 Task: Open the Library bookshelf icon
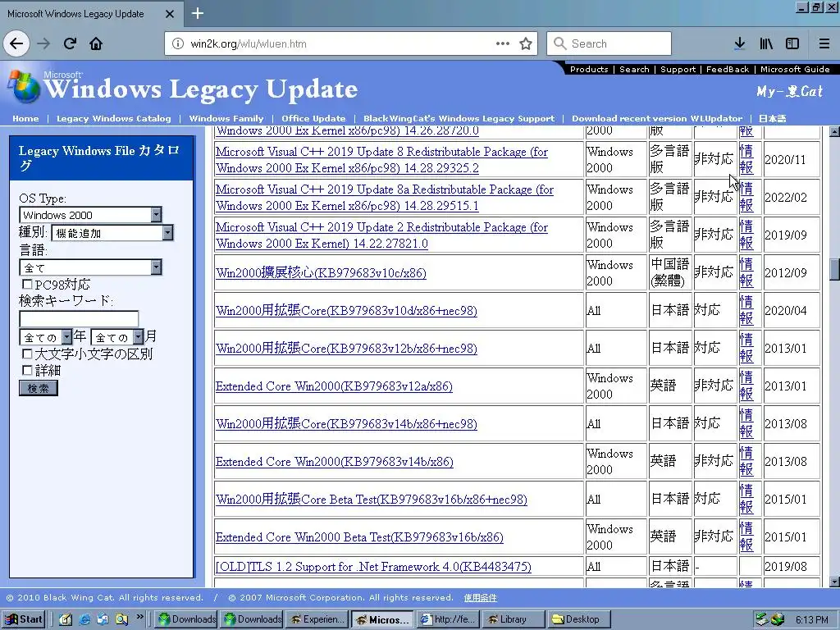coord(766,43)
